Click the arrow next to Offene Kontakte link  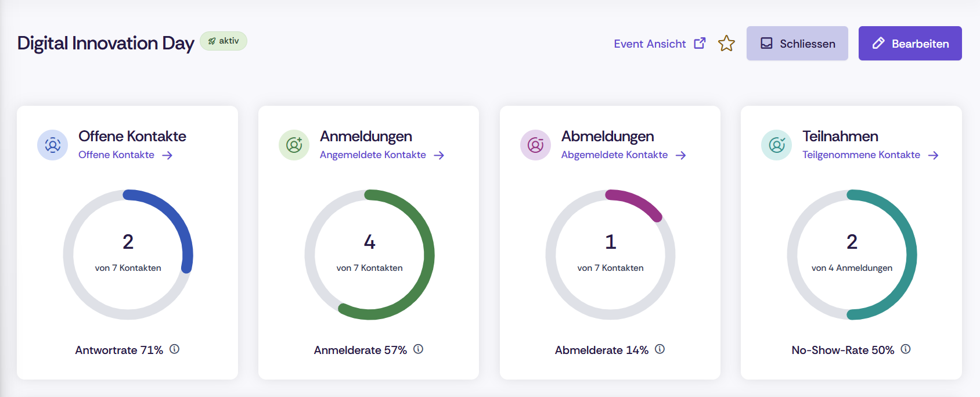point(167,155)
